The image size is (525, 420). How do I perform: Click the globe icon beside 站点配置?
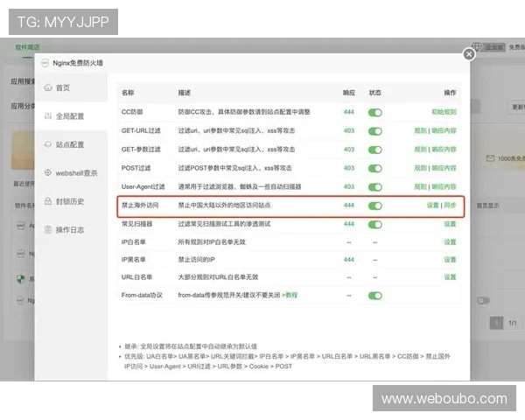48,144
